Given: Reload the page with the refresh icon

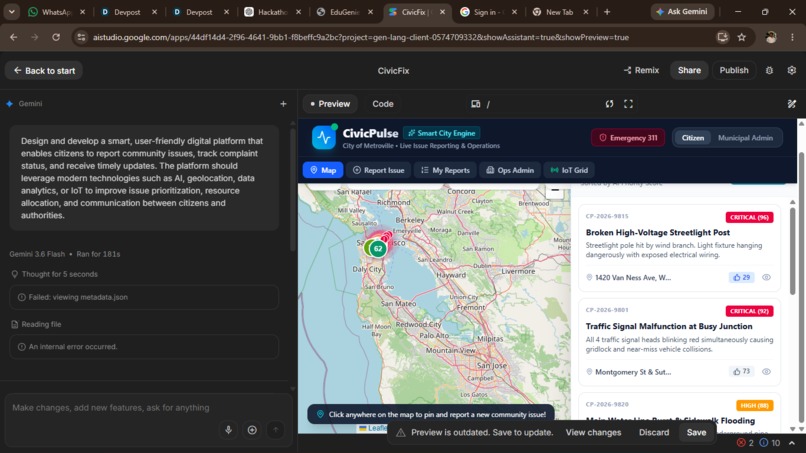Looking at the screenshot, I should [56, 37].
